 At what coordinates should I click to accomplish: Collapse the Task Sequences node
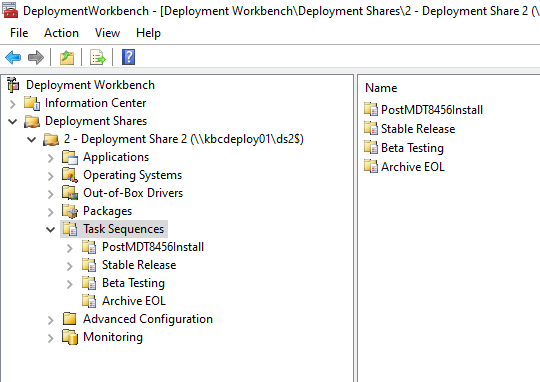pos(51,229)
